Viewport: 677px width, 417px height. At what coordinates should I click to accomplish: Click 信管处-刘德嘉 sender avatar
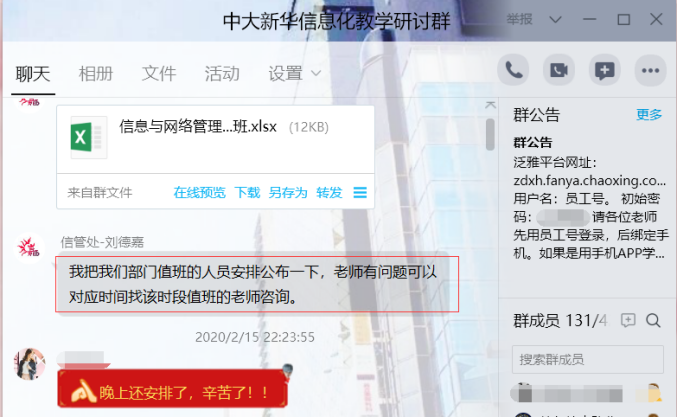tap(29, 248)
